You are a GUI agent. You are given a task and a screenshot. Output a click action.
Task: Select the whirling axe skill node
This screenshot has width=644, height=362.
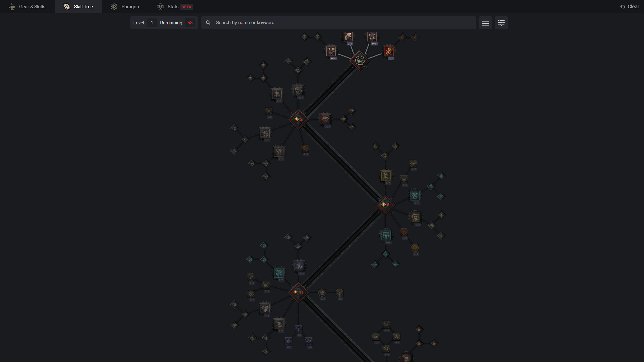[298, 90]
